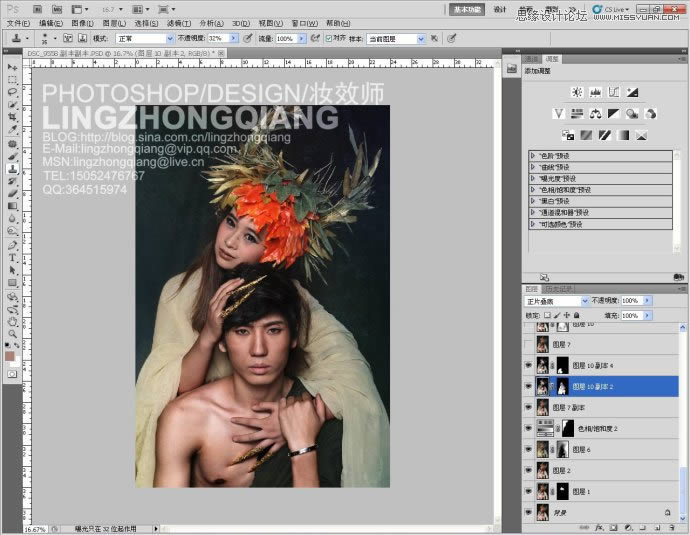Hide layer 图层 6
This screenshot has height=535, width=690.
[x=529, y=449]
